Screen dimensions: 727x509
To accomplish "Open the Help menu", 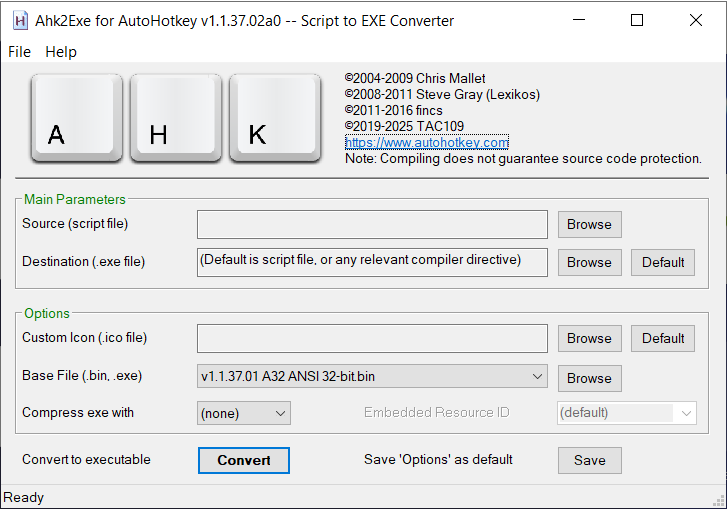I will click(61, 52).
